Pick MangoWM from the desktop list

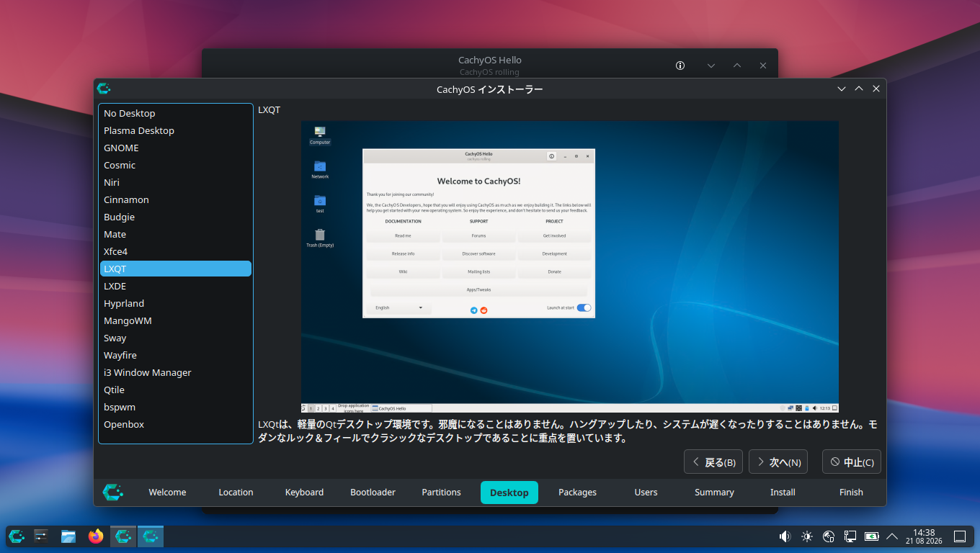pos(176,320)
